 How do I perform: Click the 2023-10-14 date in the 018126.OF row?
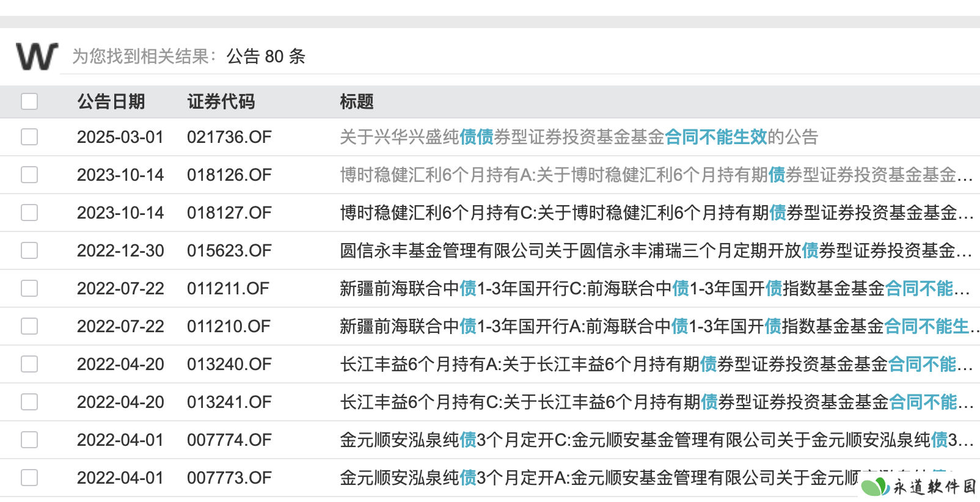120,175
